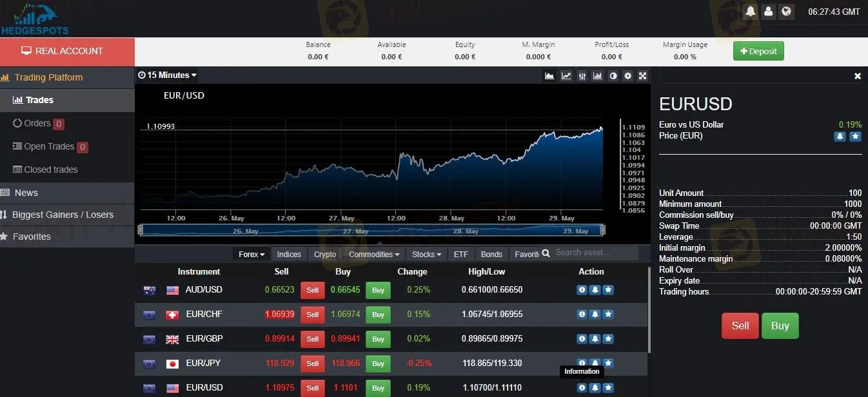Go to Closed trades in sidebar

[x=67, y=169]
